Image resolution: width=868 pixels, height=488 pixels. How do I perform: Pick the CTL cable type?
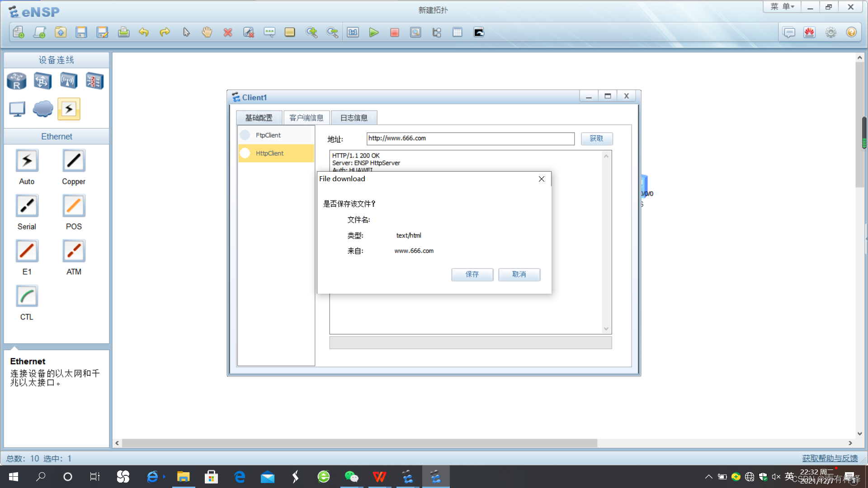coord(27,297)
